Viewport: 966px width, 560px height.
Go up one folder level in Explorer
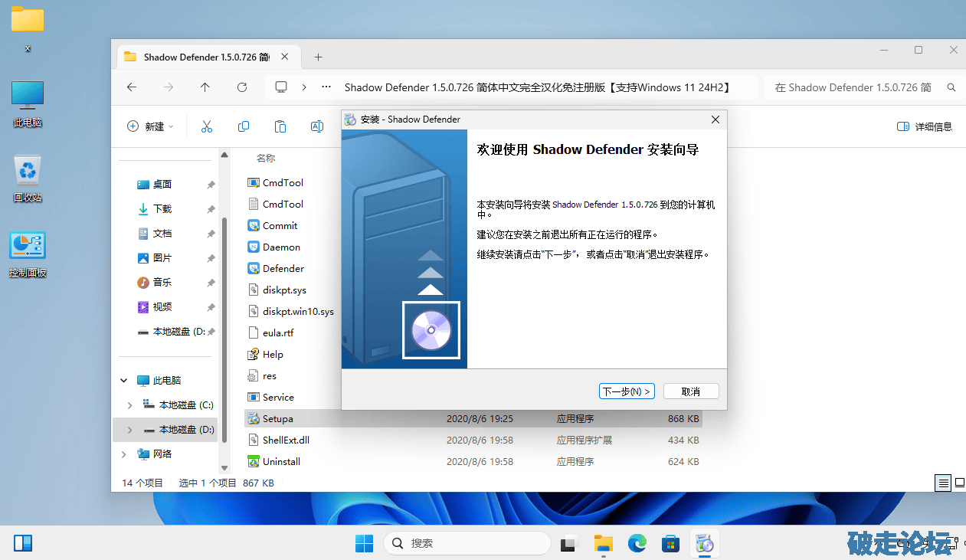click(205, 87)
